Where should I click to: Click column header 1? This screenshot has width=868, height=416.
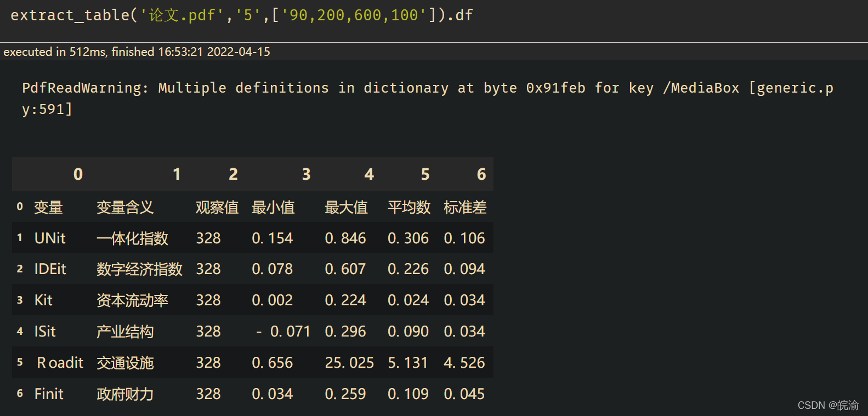point(177,174)
